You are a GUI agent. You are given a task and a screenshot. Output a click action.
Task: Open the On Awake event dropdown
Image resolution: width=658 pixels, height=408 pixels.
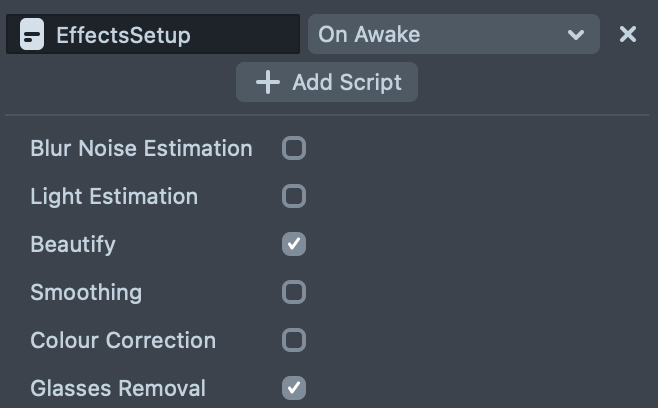453,35
